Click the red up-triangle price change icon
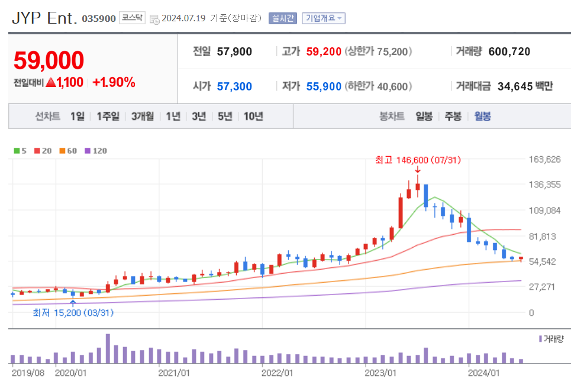The width and height of the screenshot is (571, 392). click(51, 83)
